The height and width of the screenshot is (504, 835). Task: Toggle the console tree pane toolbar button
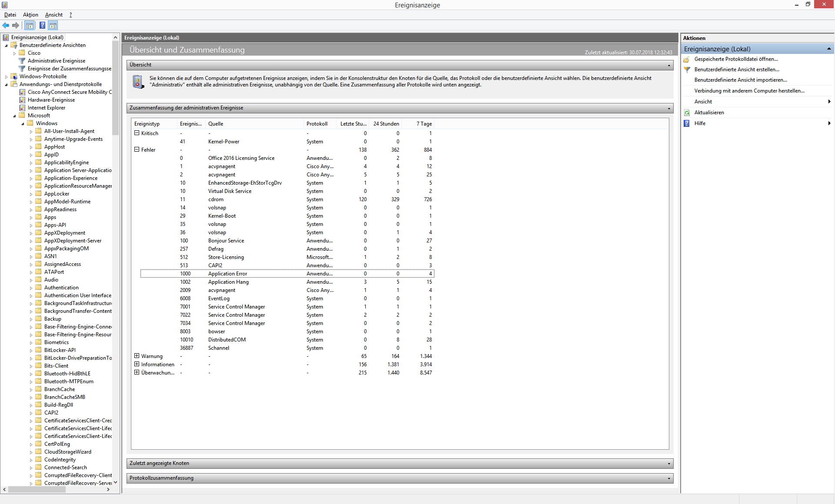pyautogui.click(x=29, y=25)
